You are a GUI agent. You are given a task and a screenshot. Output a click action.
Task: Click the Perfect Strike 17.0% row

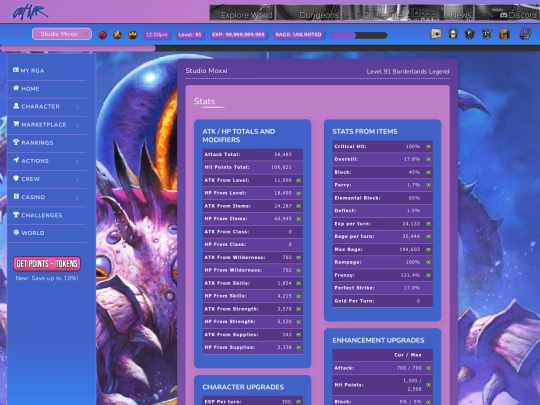[382, 288]
